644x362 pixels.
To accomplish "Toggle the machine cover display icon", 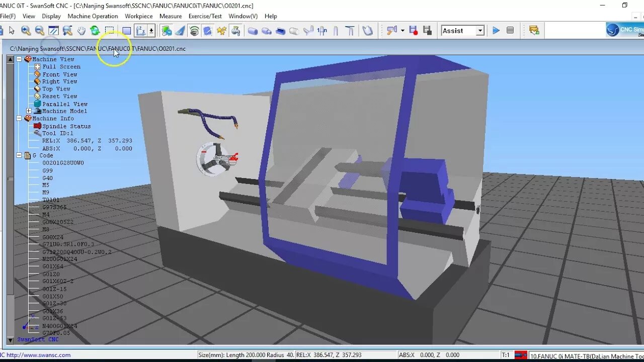I will click(167, 31).
